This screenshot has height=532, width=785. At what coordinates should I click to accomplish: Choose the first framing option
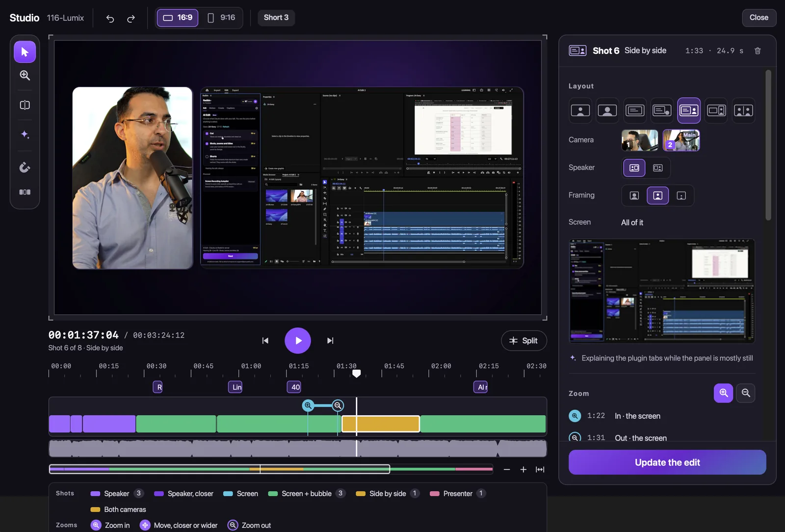634,196
